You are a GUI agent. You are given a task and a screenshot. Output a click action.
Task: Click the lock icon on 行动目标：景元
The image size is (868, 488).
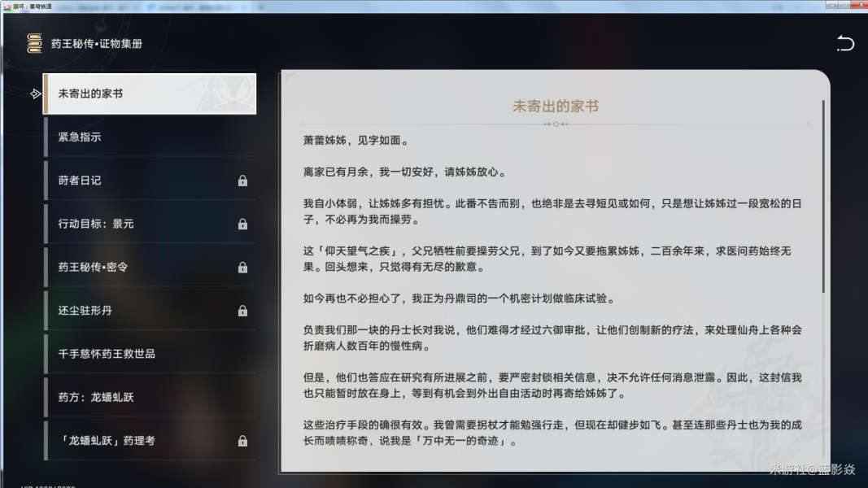(242, 224)
